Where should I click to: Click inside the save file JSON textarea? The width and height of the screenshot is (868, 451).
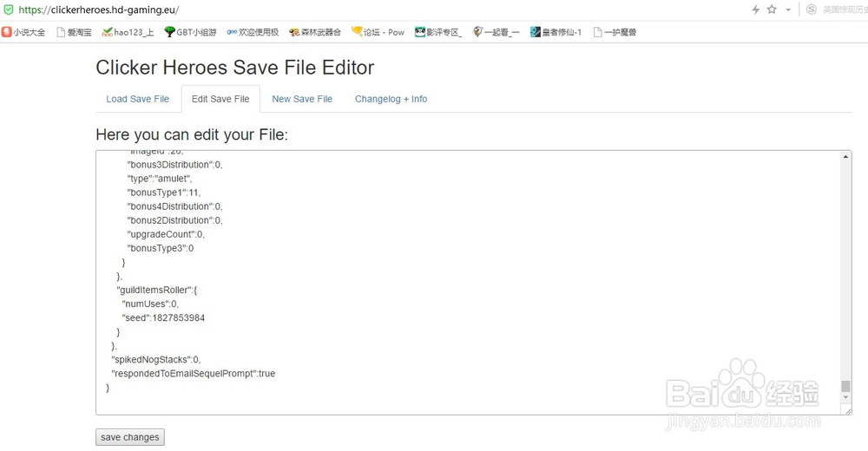pyautogui.click(x=469, y=282)
